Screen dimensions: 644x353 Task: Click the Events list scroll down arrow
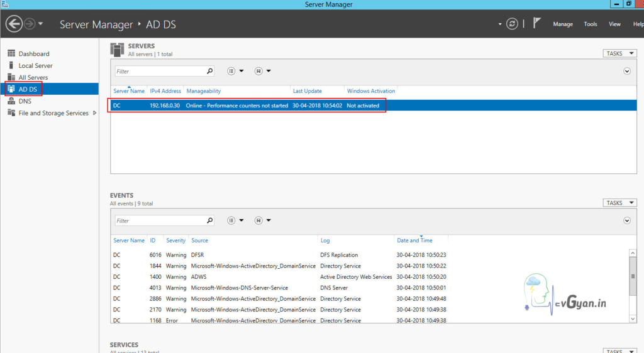click(x=633, y=318)
